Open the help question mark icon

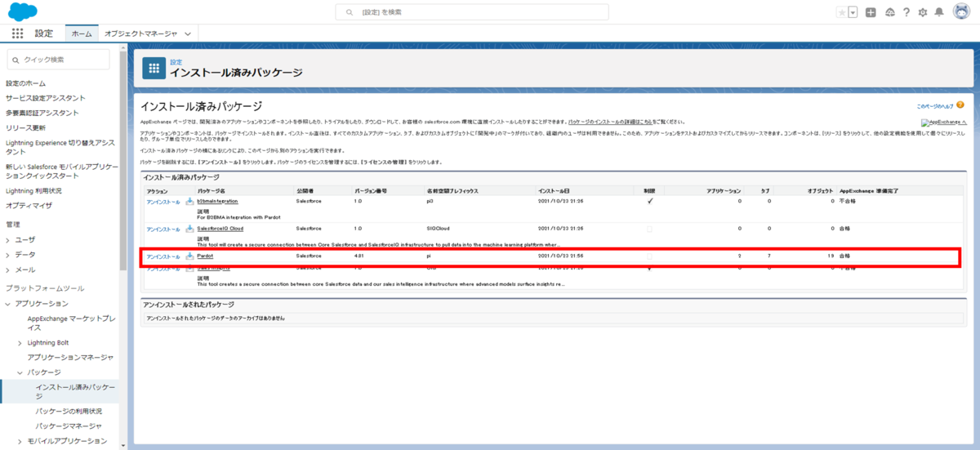tap(906, 12)
